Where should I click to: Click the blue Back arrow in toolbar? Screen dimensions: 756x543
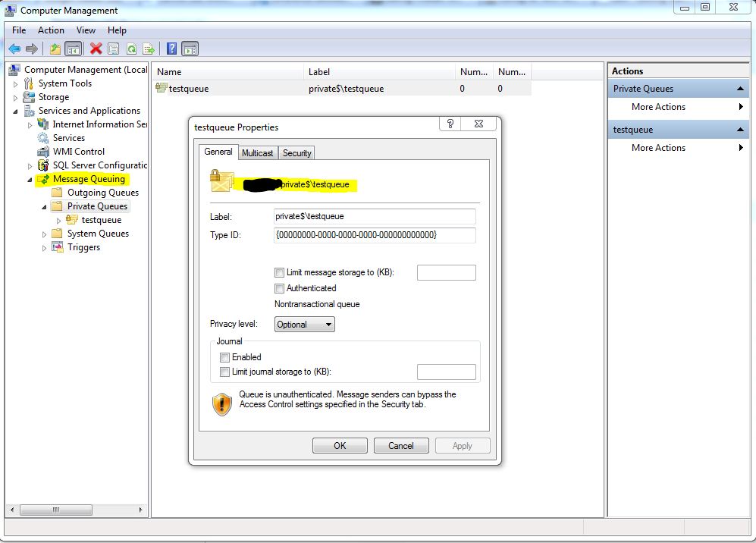point(14,49)
